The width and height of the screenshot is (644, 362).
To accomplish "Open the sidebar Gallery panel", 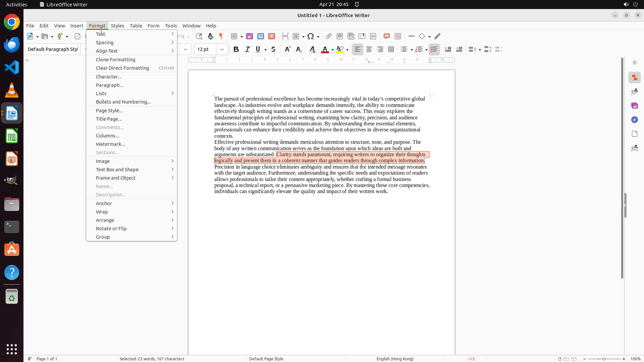I will pyautogui.click(x=634, y=106).
